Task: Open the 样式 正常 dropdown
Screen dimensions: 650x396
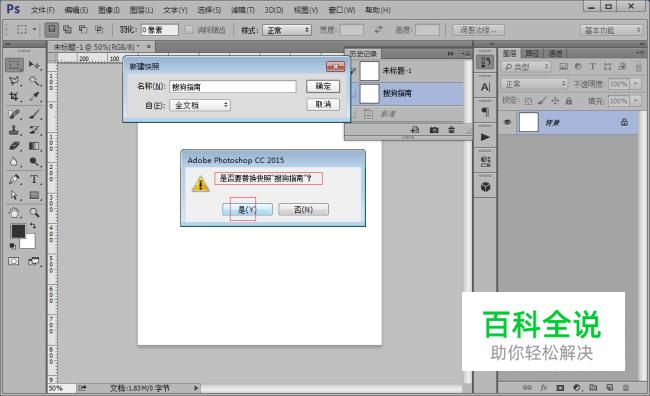Action: click(287, 30)
